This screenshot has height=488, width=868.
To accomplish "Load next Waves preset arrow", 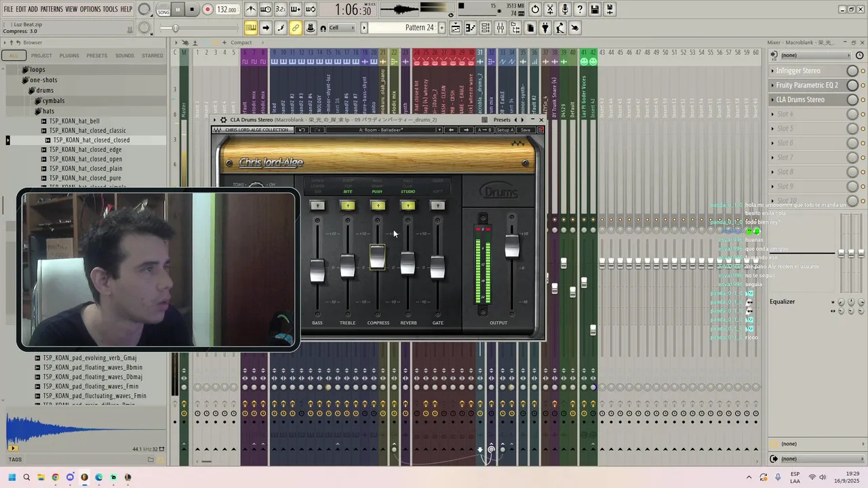I will coord(467,130).
